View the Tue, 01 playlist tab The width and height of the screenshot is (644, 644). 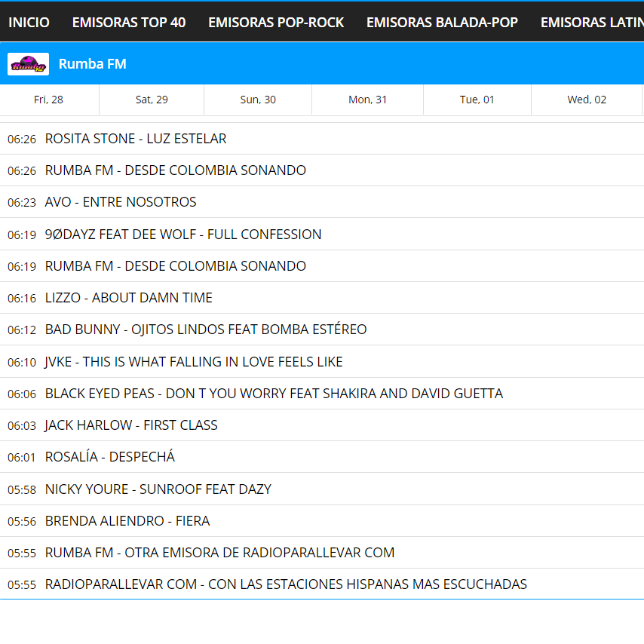click(477, 100)
